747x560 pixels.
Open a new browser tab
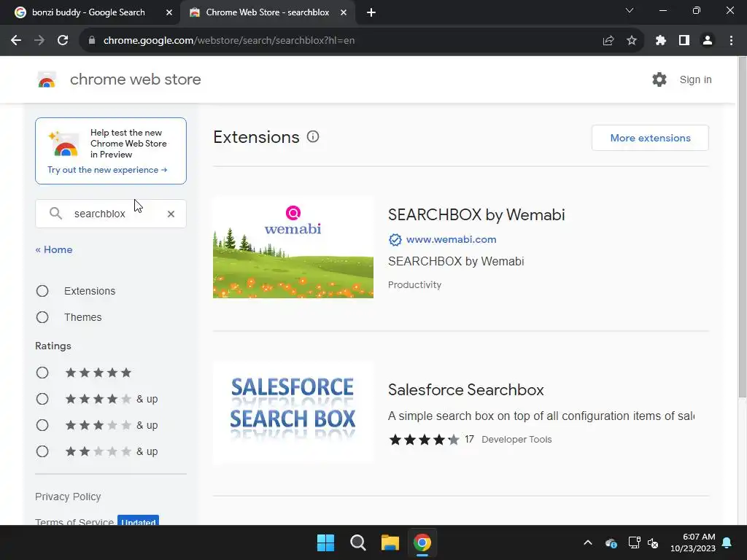tap(371, 12)
